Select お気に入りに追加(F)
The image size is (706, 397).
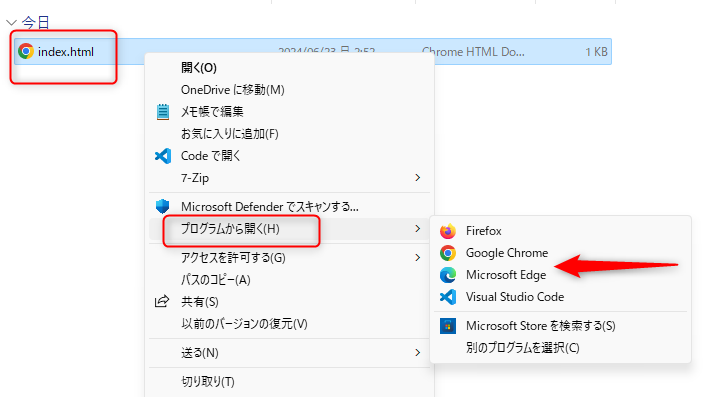[x=289, y=134]
